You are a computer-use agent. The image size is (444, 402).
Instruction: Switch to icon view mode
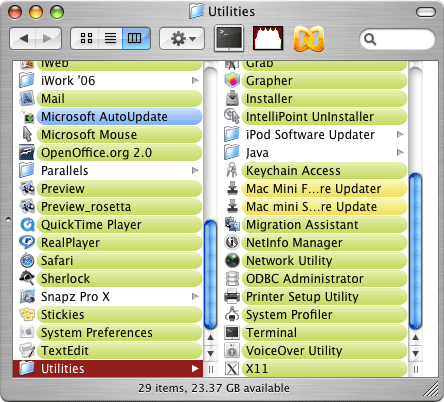point(86,38)
